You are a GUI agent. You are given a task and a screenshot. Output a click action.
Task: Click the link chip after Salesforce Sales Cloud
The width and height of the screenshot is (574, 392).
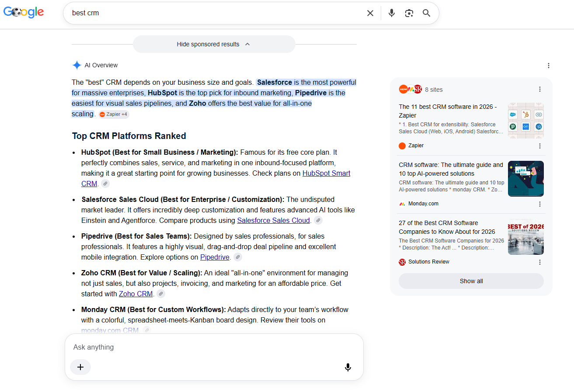318,220
